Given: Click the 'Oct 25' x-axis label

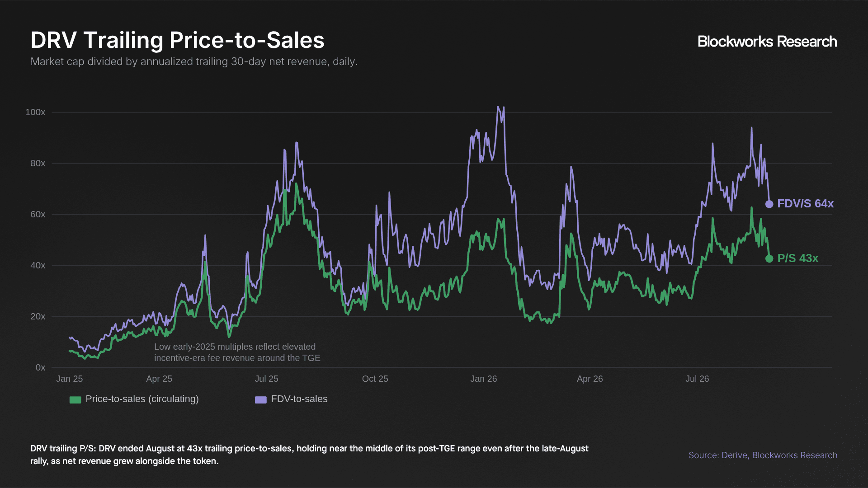Looking at the screenshot, I should pyautogui.click(x=375, y=379).
